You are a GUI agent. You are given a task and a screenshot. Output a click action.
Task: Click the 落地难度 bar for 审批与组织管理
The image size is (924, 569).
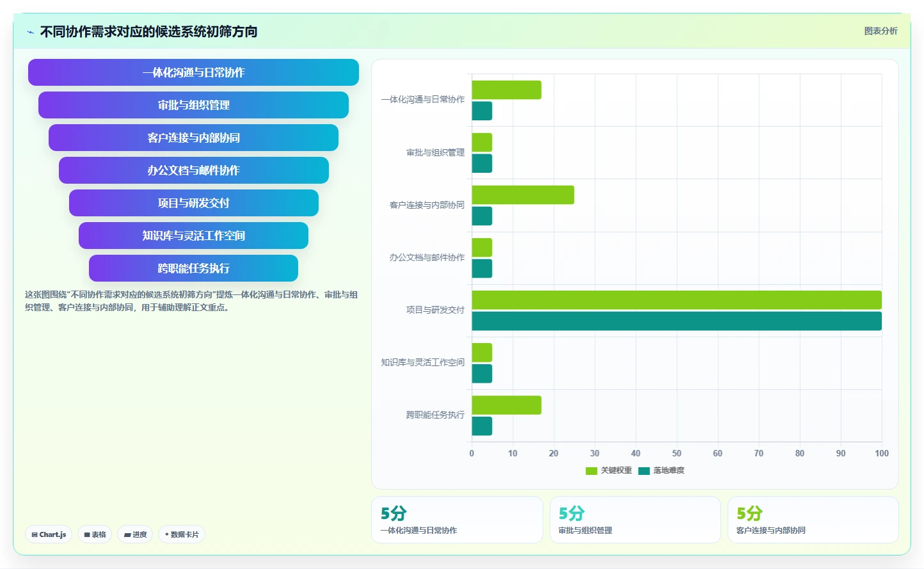[482, 163]
